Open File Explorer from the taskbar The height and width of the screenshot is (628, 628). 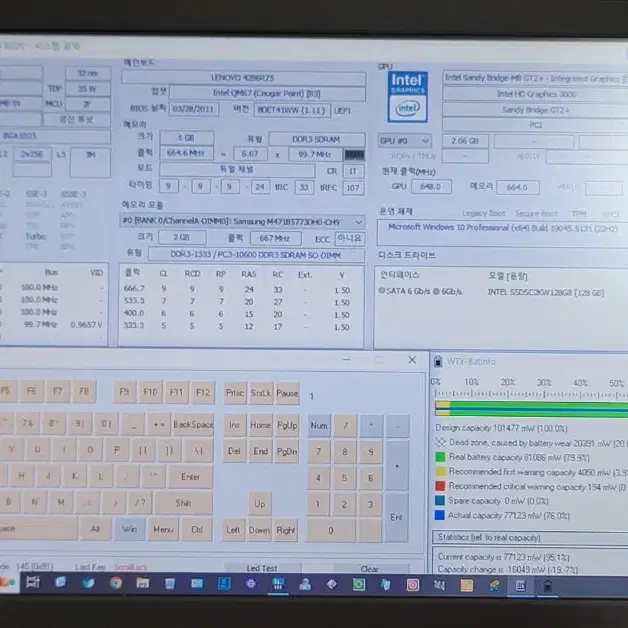coord(143,583)
